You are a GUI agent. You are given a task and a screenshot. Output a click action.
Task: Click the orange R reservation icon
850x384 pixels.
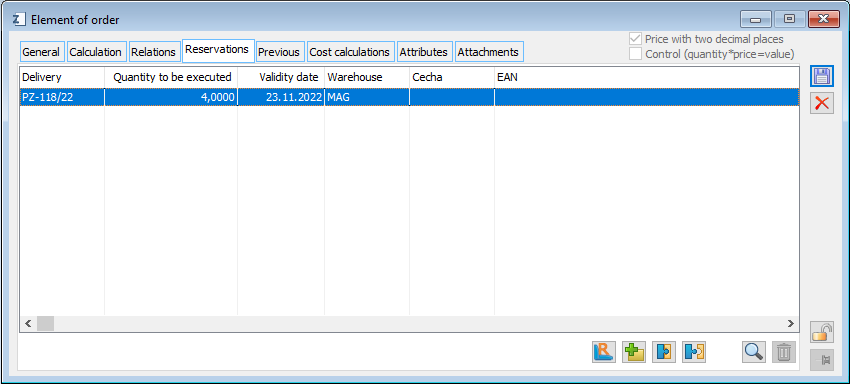(x=604, y=351)
